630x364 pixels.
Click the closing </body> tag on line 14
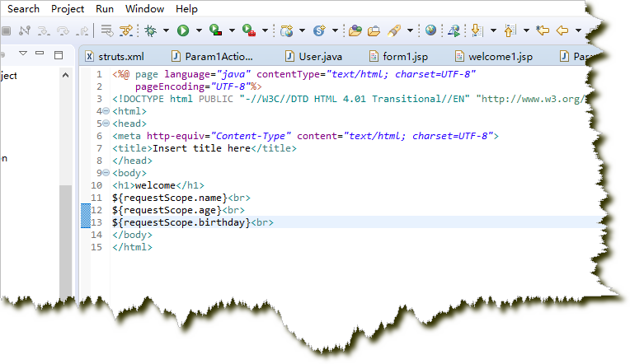132,235
